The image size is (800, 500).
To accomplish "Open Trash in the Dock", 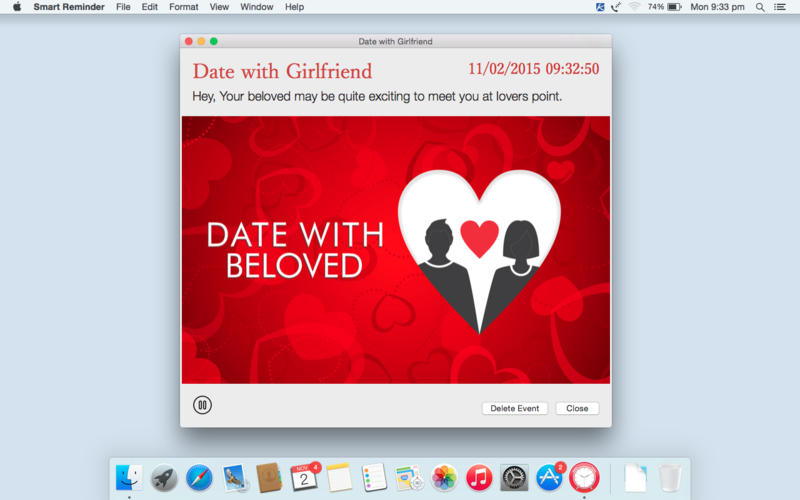I will [x=669, y=478].
